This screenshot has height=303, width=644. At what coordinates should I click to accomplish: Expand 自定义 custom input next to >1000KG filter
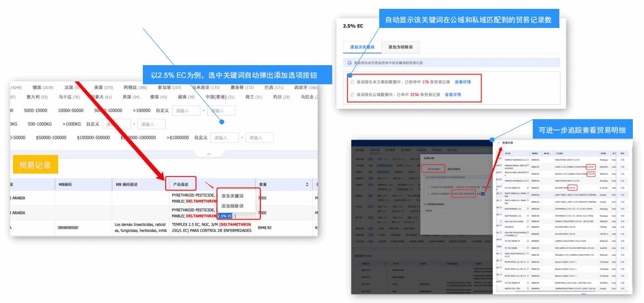pyautogui.click(x=94, y=123)
